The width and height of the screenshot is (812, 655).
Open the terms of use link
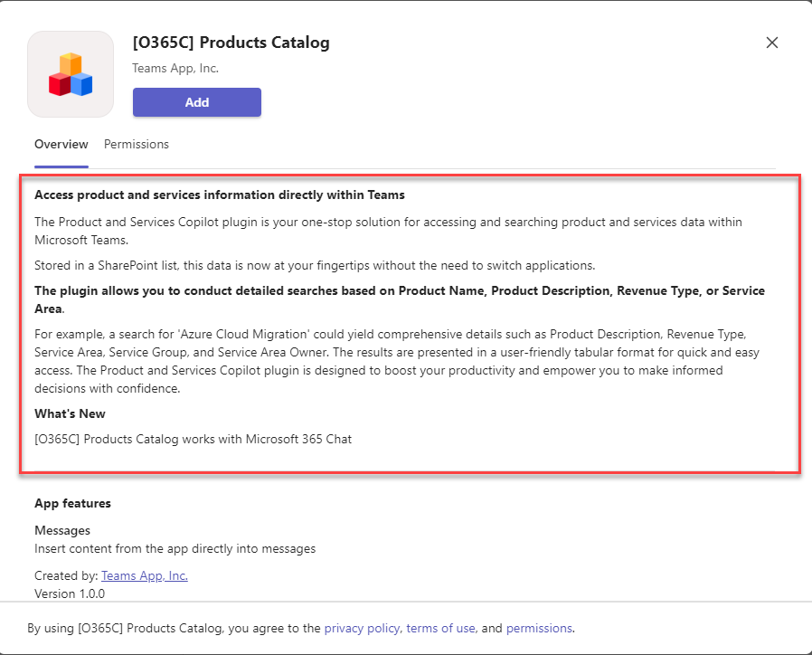[440, 628]
